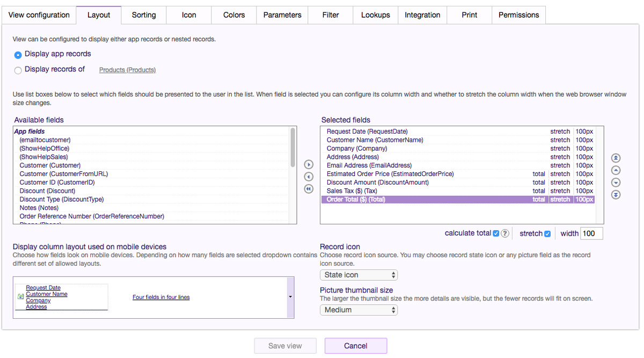Click the Products (Products) link

[127, 70]
